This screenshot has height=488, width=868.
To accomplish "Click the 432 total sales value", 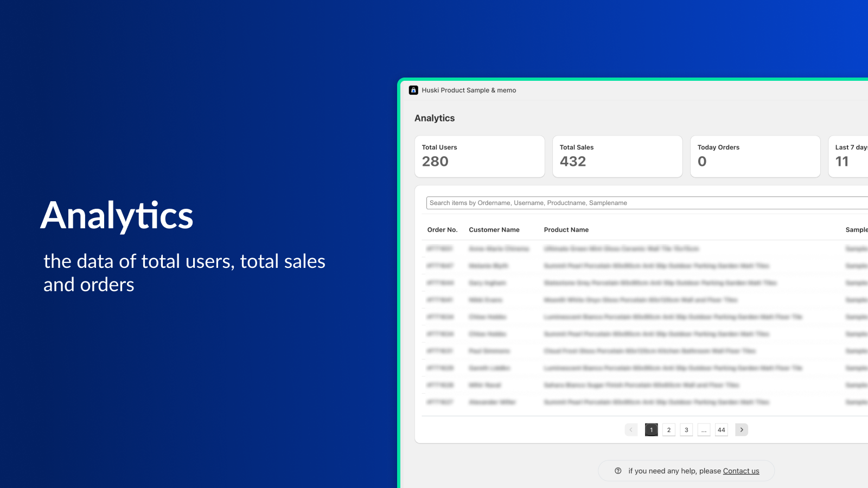I will [x=573, y=162].
